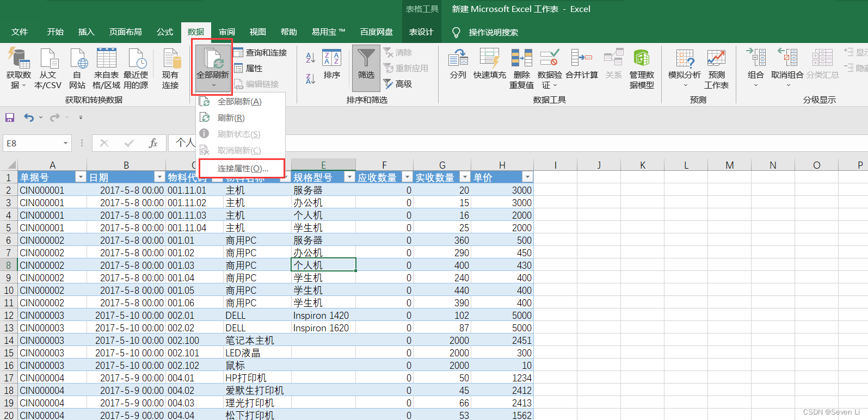The width and height of the screenshot is (868, 420).
Task: Sort ascending with A-Z icon
Action: point(310,58)
